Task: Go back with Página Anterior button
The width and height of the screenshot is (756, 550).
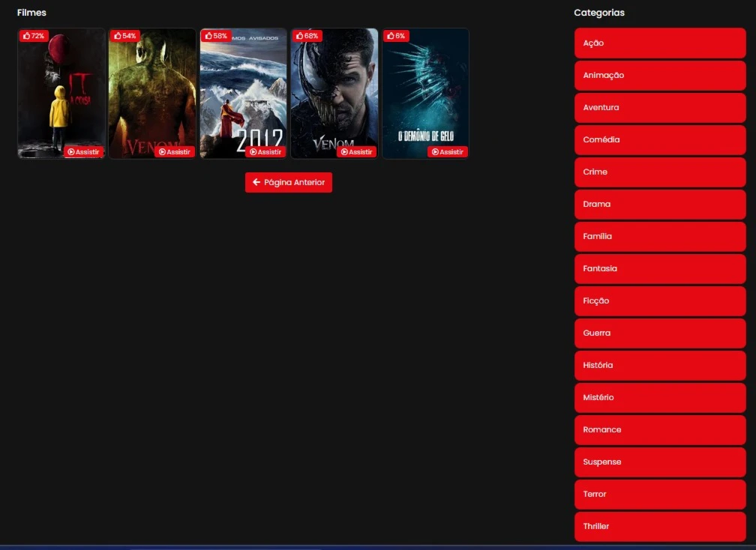Action: point(288,183)
